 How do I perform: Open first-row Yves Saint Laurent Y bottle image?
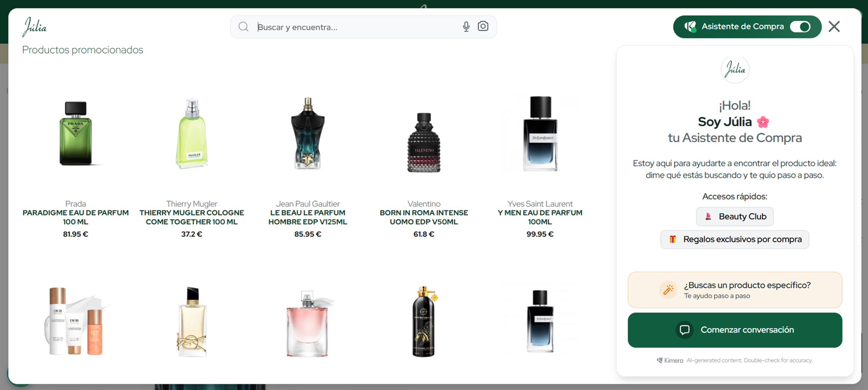540,133
